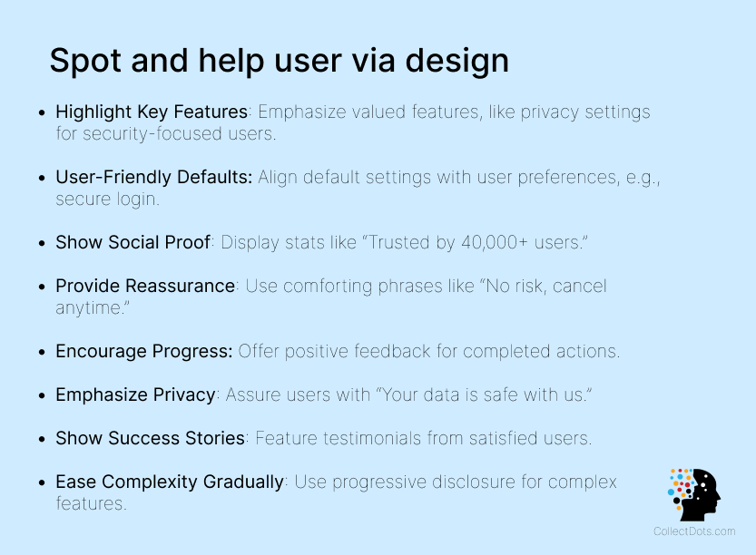Open the CollectDots.com link
The height and width of the screenshot is (555, 756).
point(694,532)
